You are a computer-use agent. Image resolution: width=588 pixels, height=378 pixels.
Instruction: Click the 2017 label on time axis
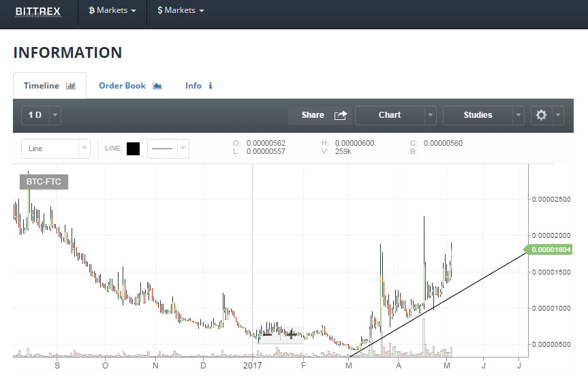click(x=252, y=365)
